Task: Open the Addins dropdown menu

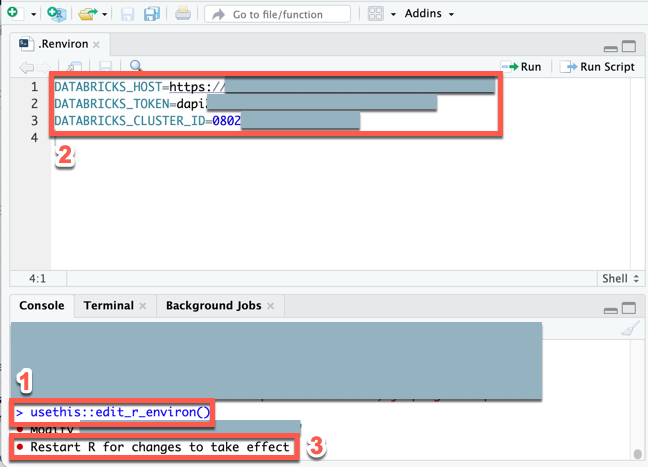Action: [428, 14]
